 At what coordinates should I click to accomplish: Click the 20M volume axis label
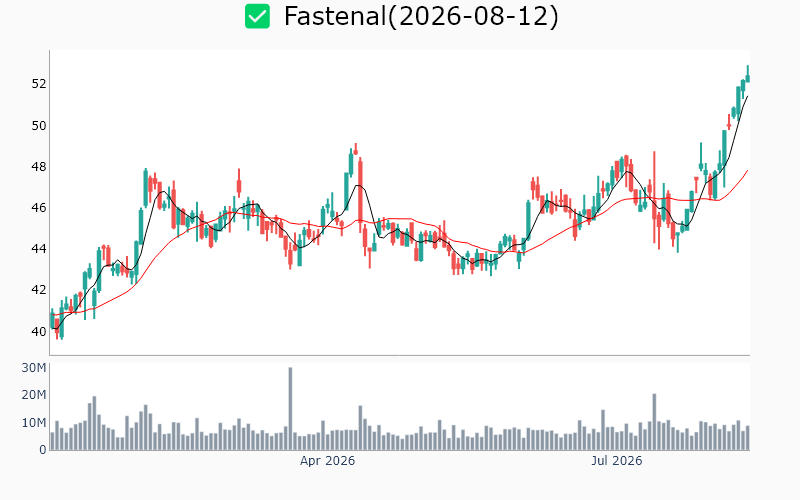tap(34, 395)
